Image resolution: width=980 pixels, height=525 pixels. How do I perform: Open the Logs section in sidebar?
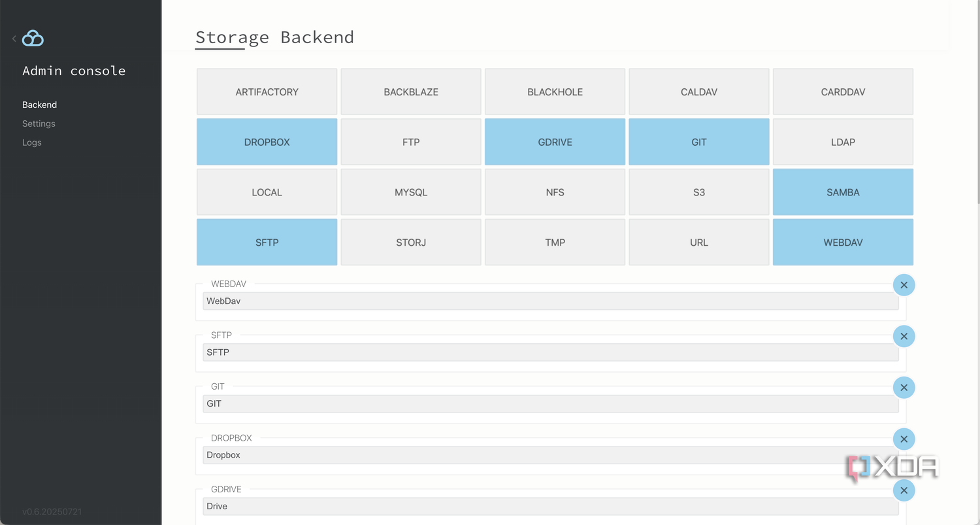coord(32,143)
